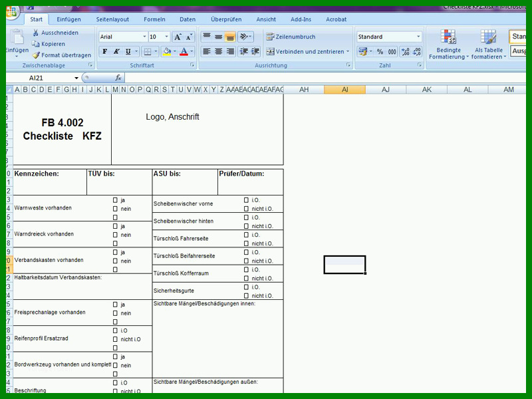Remove a decimal place
Screen dimensions: 532x399
(417, 52)
